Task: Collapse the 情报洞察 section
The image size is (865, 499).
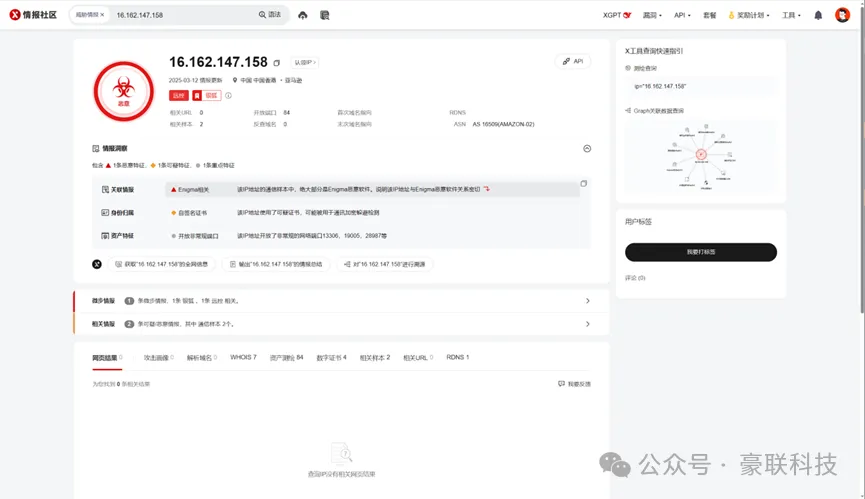Action: [587, 148]
